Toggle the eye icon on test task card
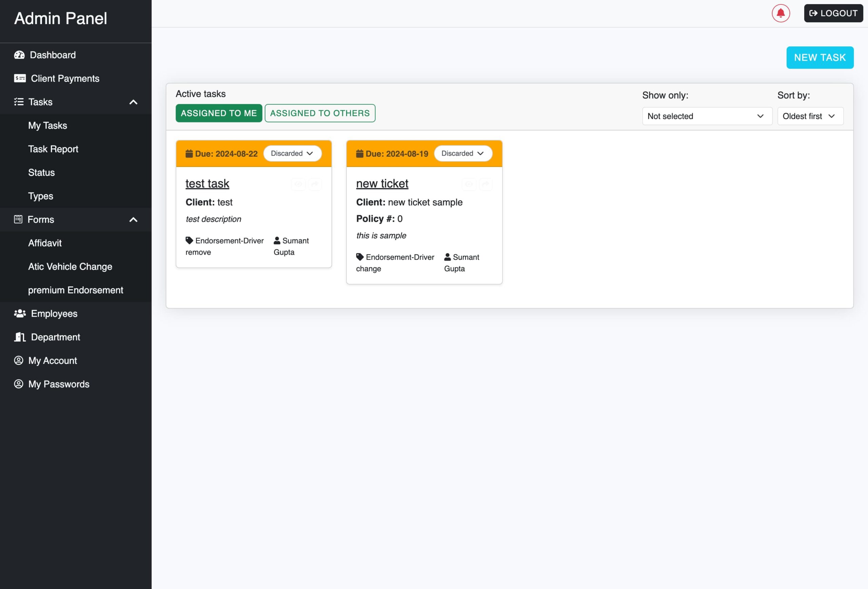The height and width of the screenshot is (589, 868). click(298, 184)
